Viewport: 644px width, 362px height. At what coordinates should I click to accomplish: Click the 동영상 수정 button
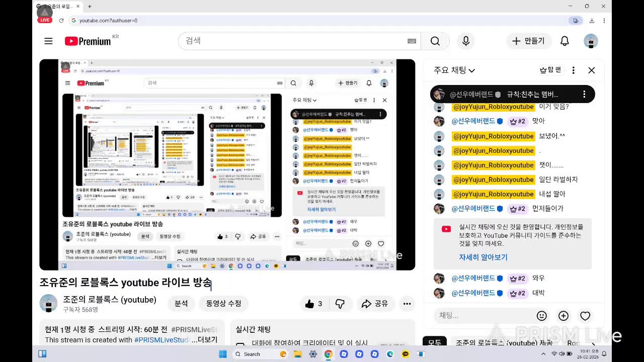(224, 304)
